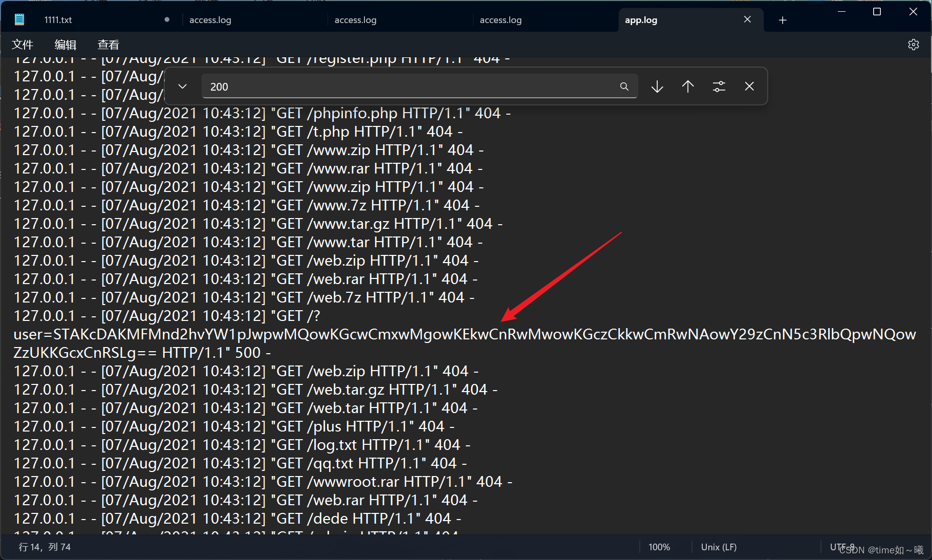This screenshot has width=932, height=560.
Task: Open the 文件 menu
Action: pyautogui.click(x=23, y=45)
